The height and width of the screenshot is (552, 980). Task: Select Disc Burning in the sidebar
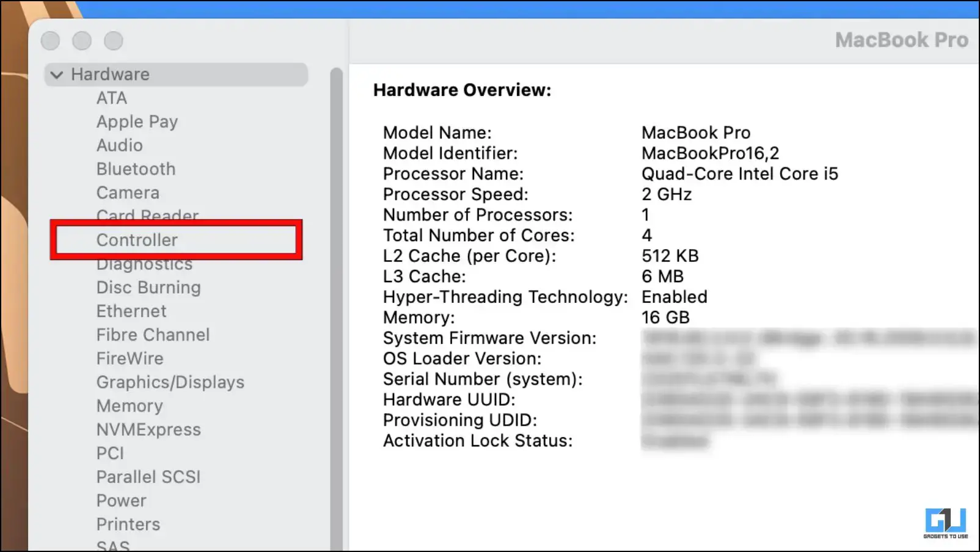(148, 288)
